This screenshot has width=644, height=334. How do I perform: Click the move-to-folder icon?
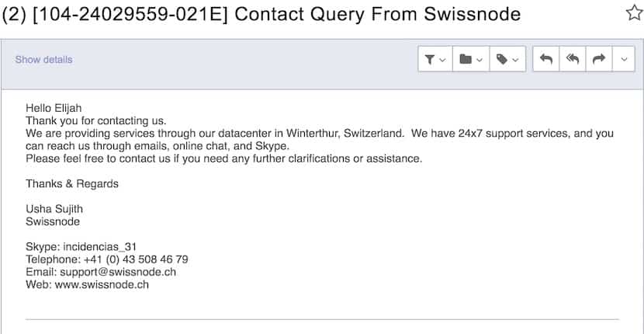466,59
